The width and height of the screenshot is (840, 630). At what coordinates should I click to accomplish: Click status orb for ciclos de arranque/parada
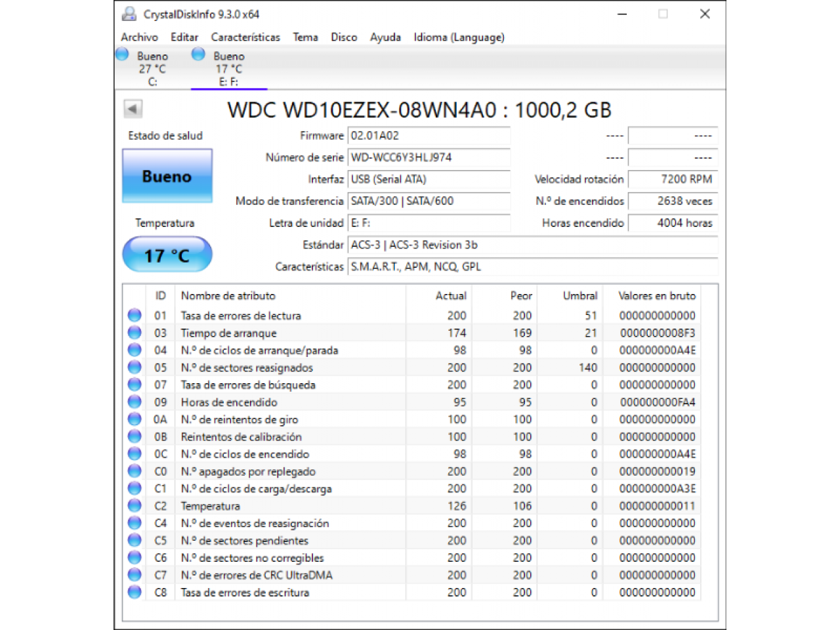click(135, 350)
